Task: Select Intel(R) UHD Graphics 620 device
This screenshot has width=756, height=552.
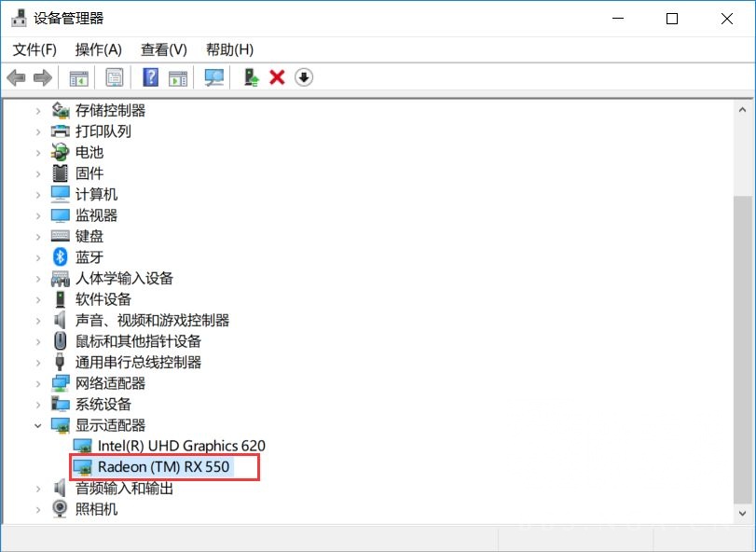Action: 182,446
